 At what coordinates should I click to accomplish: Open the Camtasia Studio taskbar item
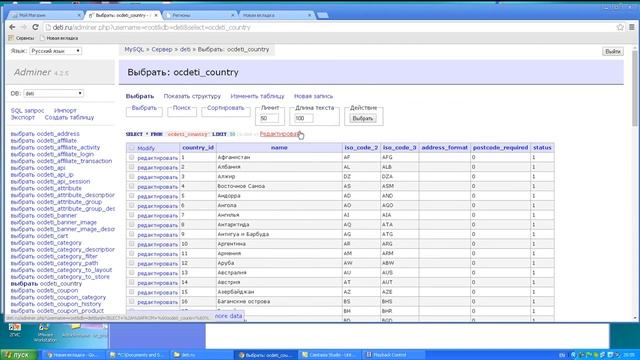(x=330, y=355)
